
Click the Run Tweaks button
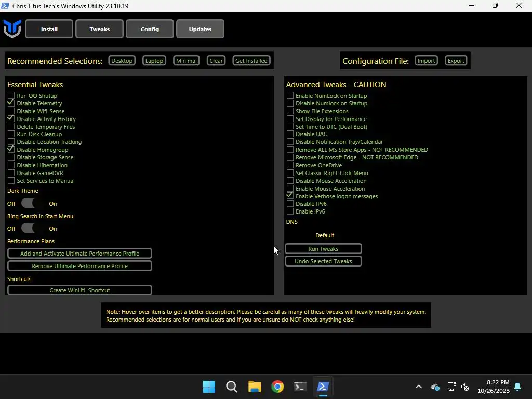[323, 249]
